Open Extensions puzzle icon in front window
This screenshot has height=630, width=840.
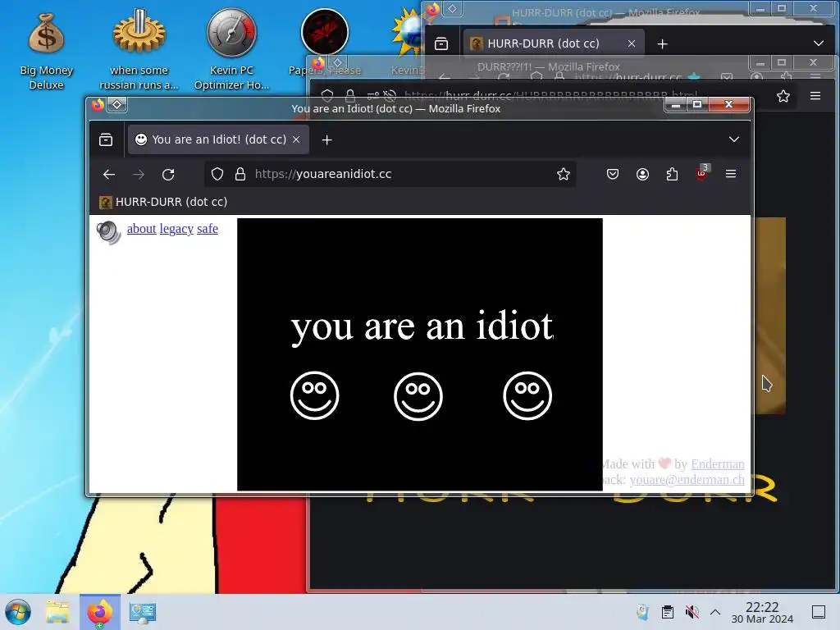tap(672, 174)
